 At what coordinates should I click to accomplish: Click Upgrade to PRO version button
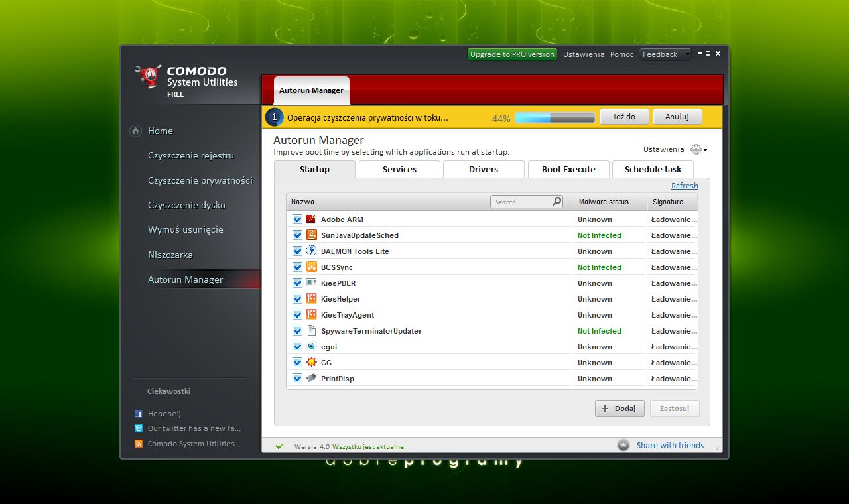pos(512,54)
